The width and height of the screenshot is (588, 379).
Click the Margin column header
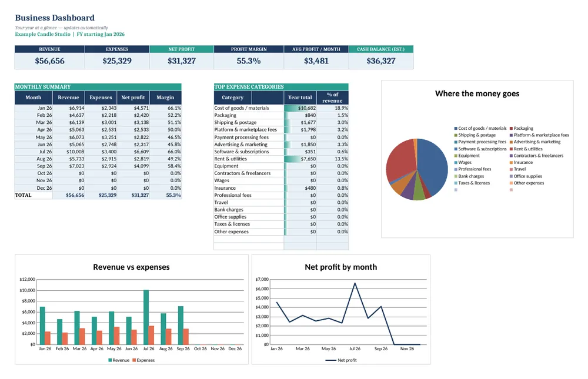pos(165,98)
